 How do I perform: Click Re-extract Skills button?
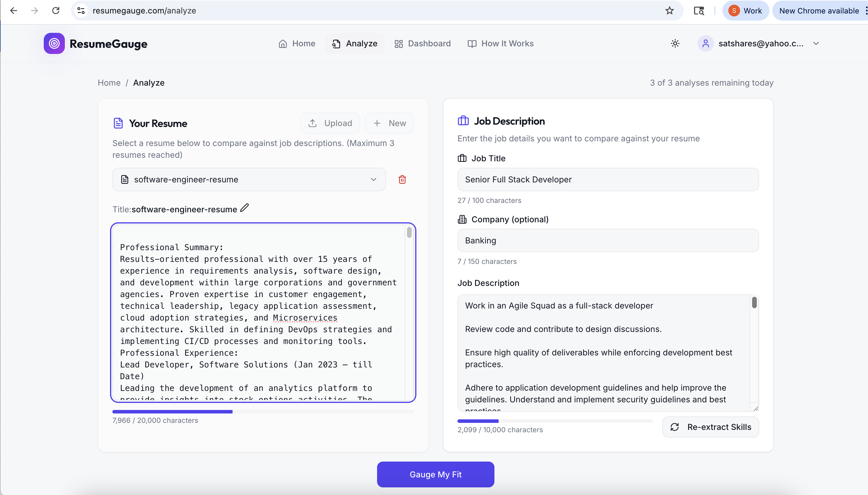710,427
